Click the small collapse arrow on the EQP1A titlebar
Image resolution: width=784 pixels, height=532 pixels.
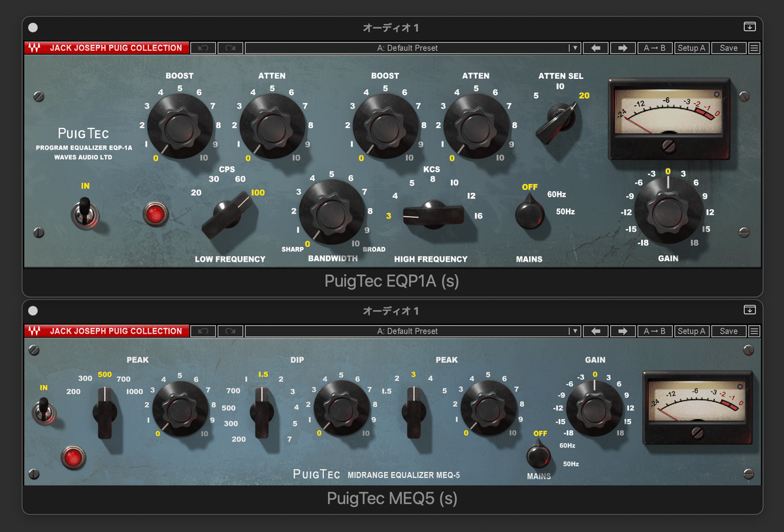point(749,26)
